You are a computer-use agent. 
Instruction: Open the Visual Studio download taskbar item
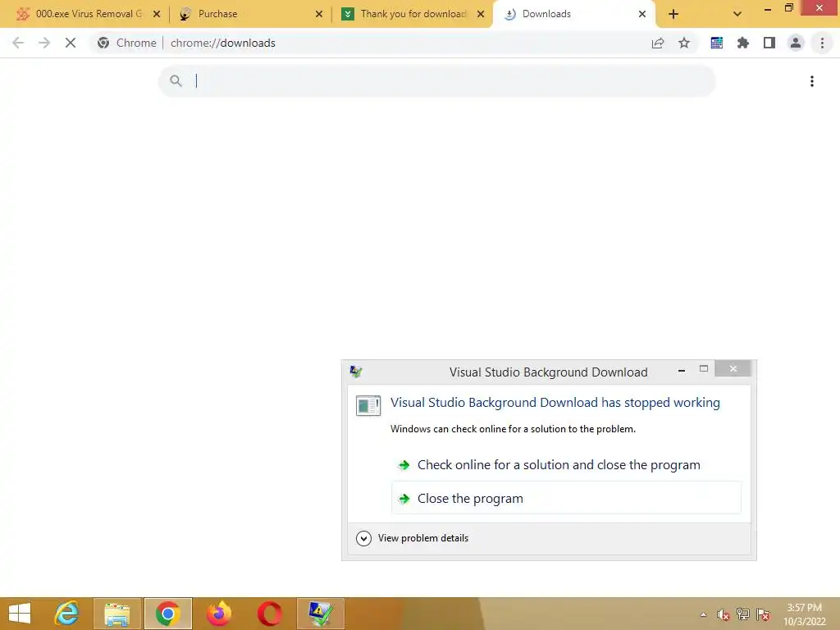[321, 614]
